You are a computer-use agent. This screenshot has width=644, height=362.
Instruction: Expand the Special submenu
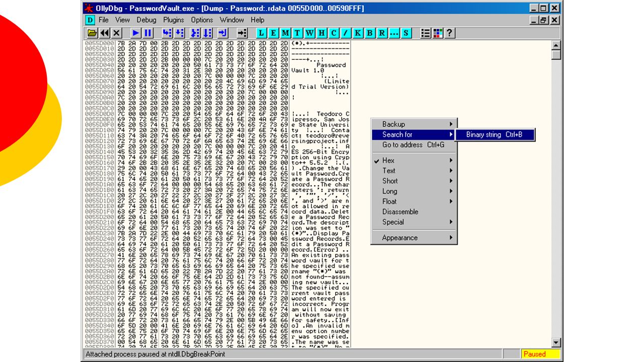(x=414, y=222)
